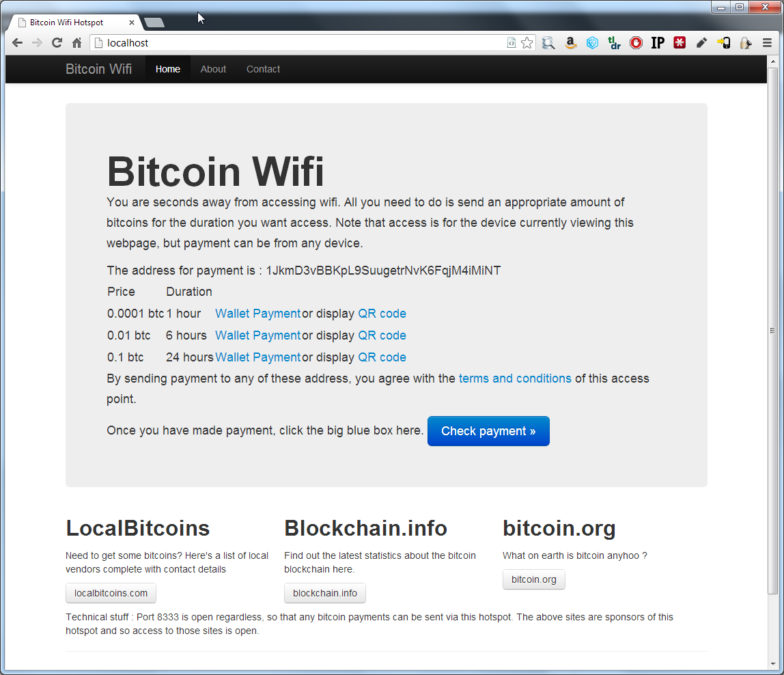Open the ad-blocker stop-sign extension

636,42
